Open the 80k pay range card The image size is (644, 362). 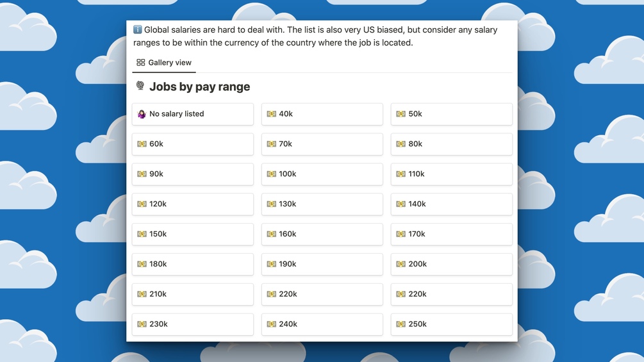coord(451,144)
